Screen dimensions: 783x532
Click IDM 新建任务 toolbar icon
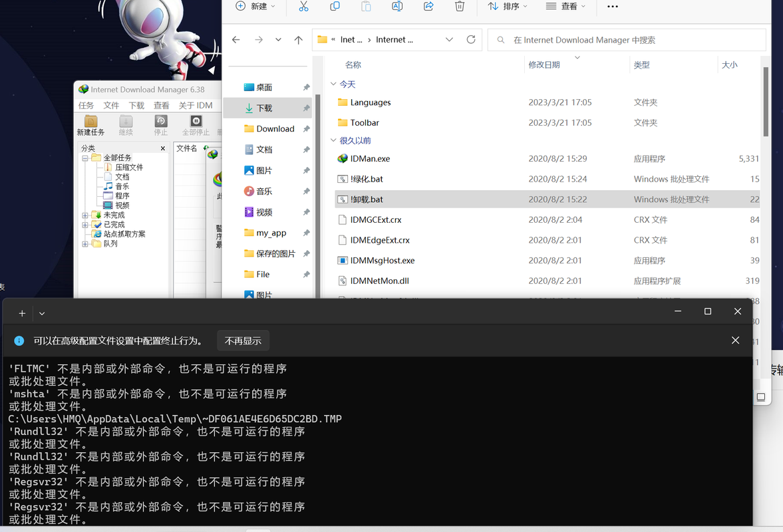pos(91,125)
